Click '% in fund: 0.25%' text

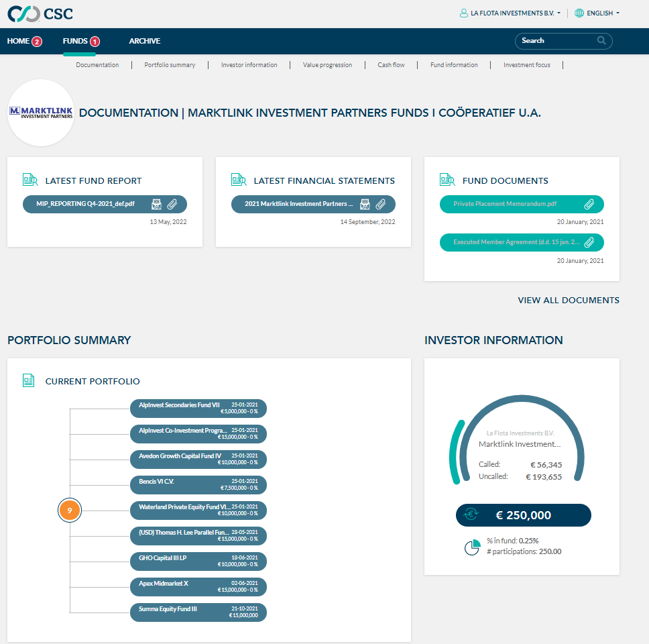pos(512,541)
